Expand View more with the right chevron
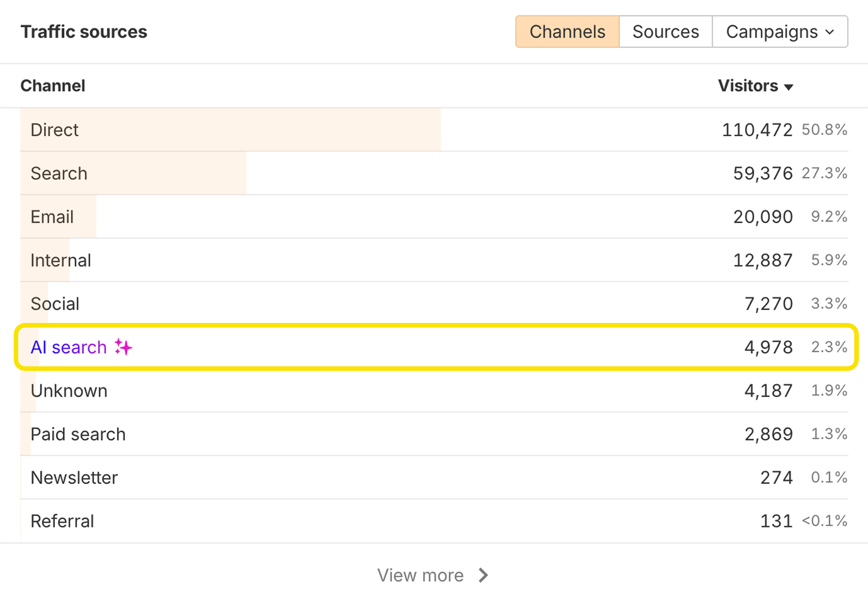This screenshot has height=606, width=868. (483, 575)
